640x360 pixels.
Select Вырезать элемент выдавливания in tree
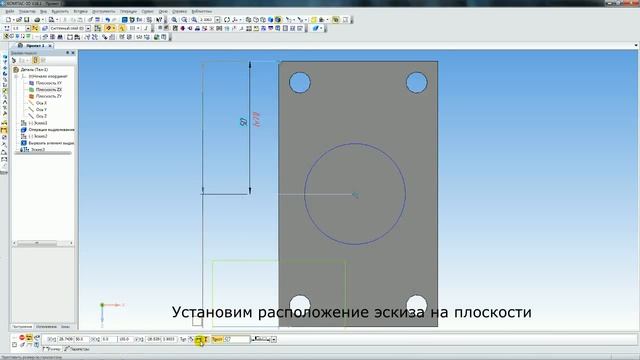point(51,143)
